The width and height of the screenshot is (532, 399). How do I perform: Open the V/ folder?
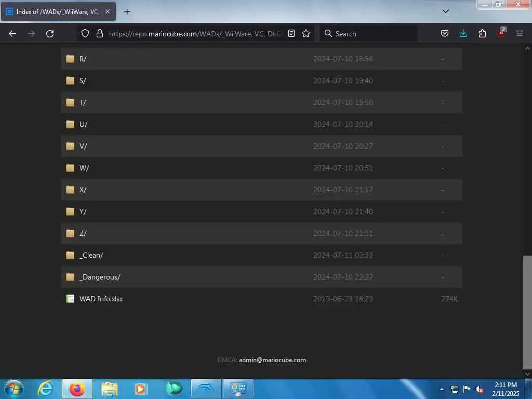(83, 146)
